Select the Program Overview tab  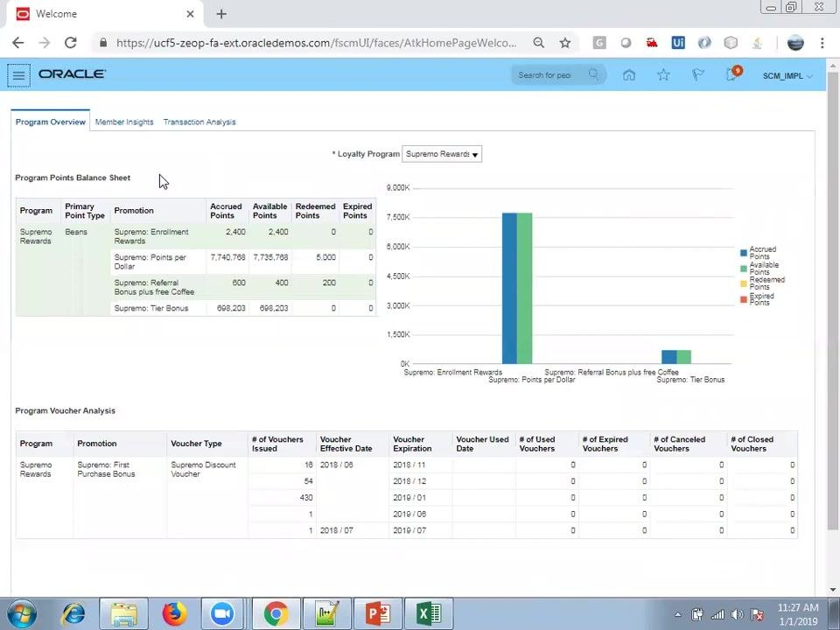pos(51,122)
